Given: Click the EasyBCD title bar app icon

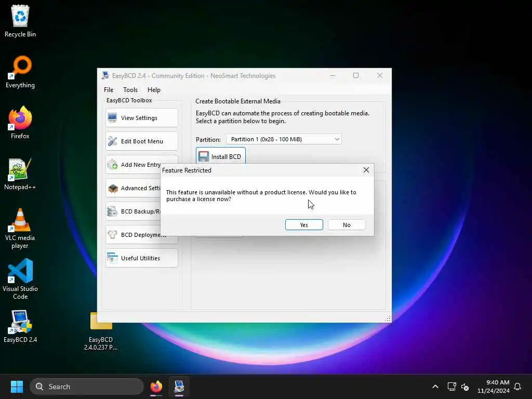Looking at the screenshot, I should pos(105,75).
